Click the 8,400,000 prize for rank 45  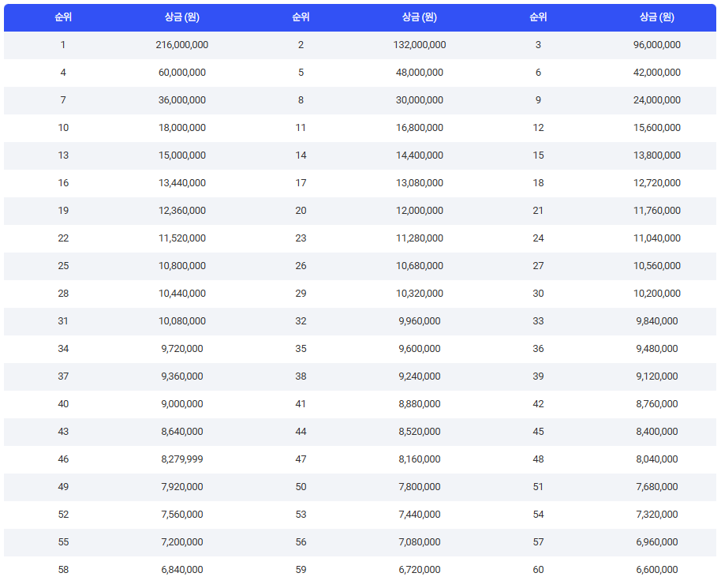[x=656, y=432]
